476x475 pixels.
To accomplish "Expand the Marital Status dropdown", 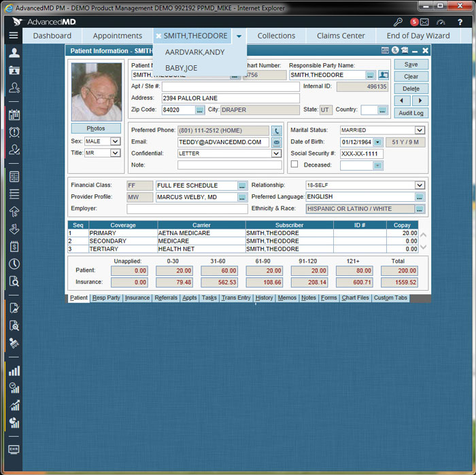I will click(x=420, y=130).
